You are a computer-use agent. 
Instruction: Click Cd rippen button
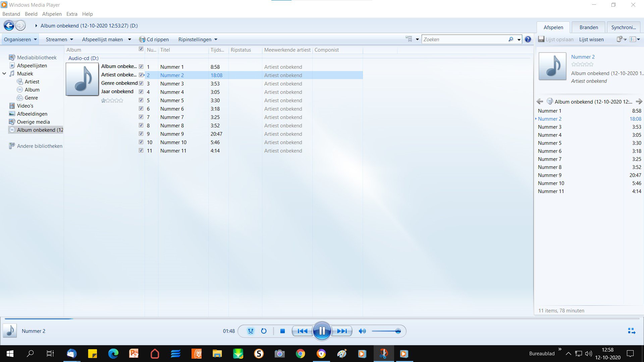point(154,39)
